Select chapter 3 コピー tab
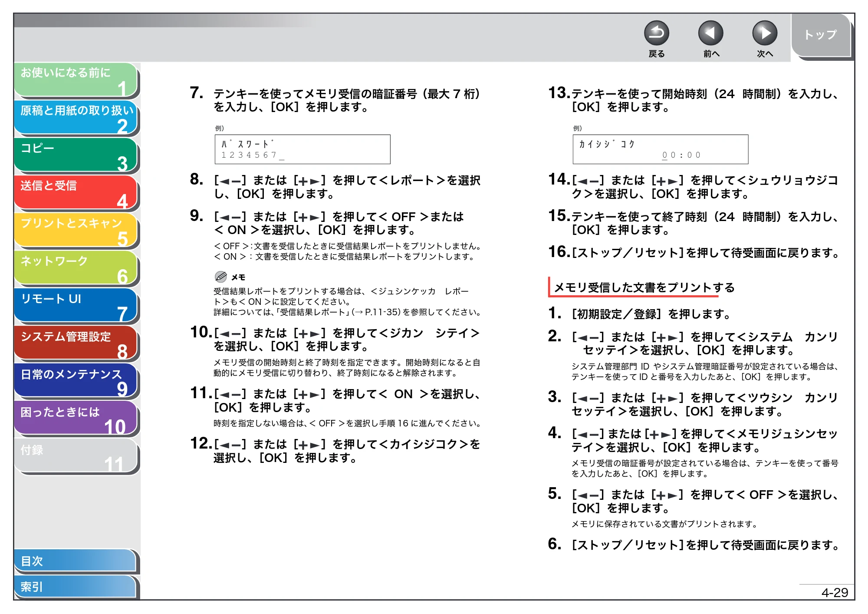Viewport: 868px width, 614px height. click(x=76, y=155)
